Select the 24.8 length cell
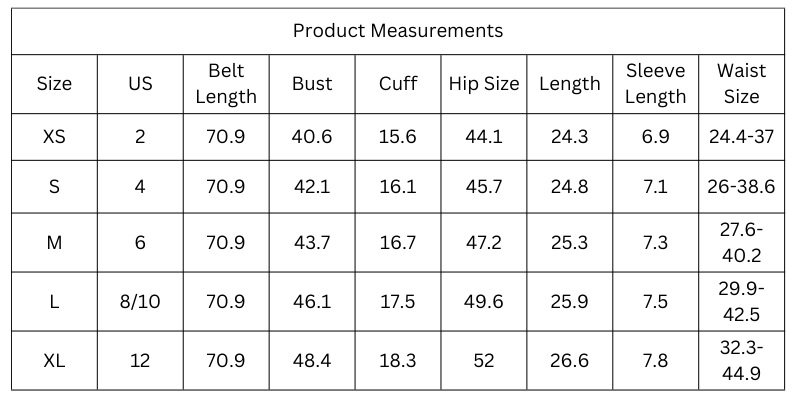Screen dimensions: 800x400 pyautogui.click(x=570, y=187)
